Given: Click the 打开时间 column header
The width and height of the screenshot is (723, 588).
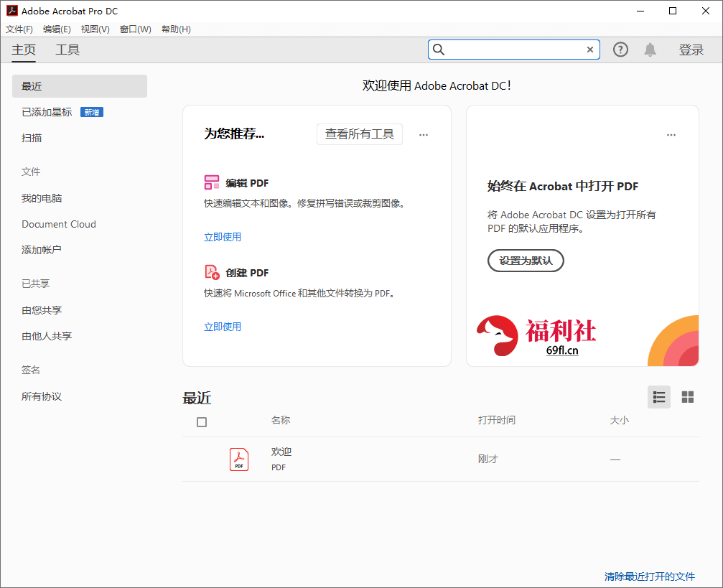Looking at the screenshot, I should point(497,420).
